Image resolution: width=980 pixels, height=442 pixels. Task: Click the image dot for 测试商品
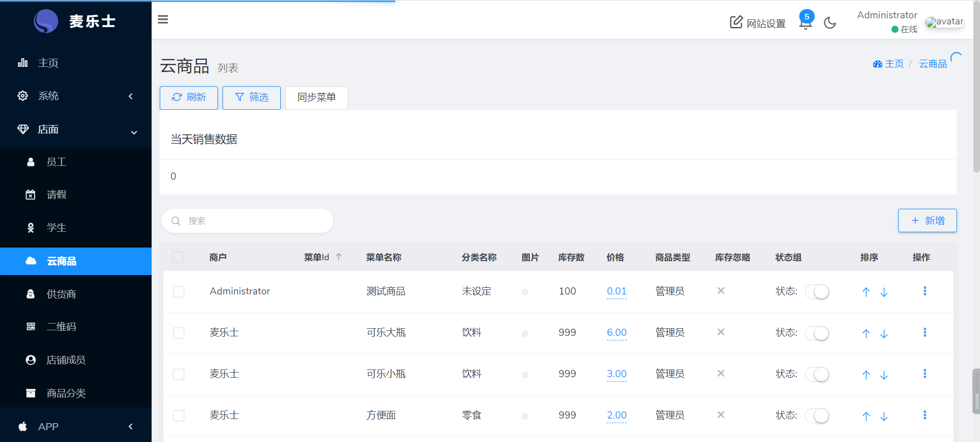(525, 292)
